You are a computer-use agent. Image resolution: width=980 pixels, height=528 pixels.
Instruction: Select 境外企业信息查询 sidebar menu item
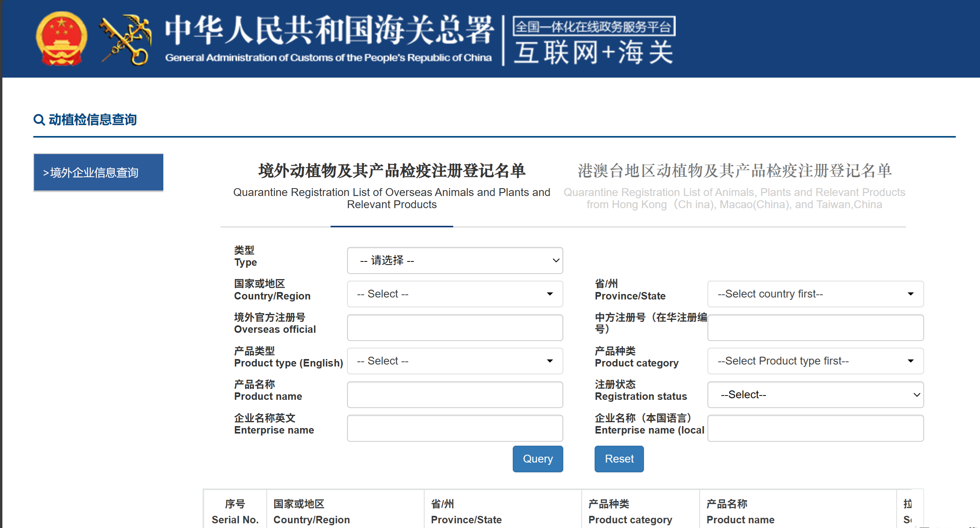[x=98, y=172]
